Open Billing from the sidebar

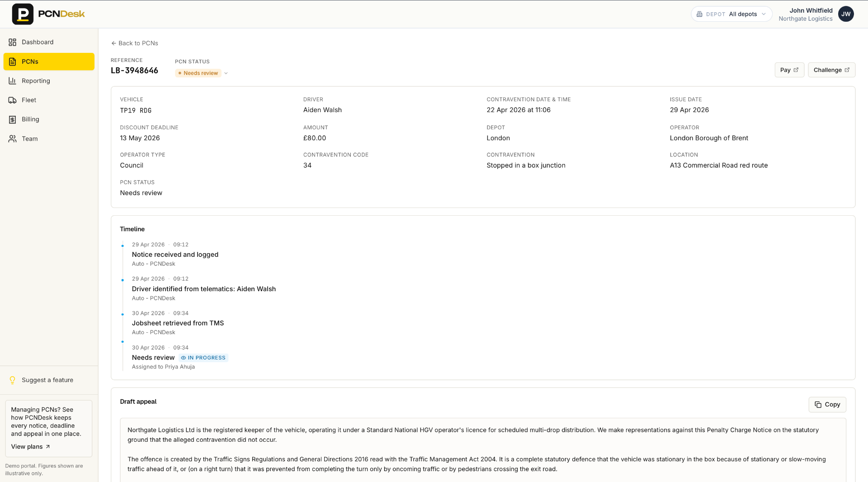coord(49,119)
